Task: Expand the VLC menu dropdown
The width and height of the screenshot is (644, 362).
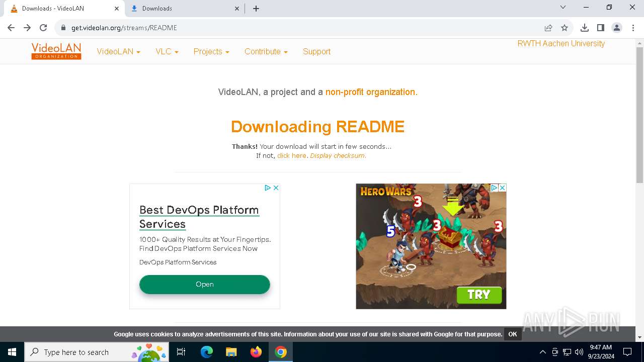Action: coord(167,51)
